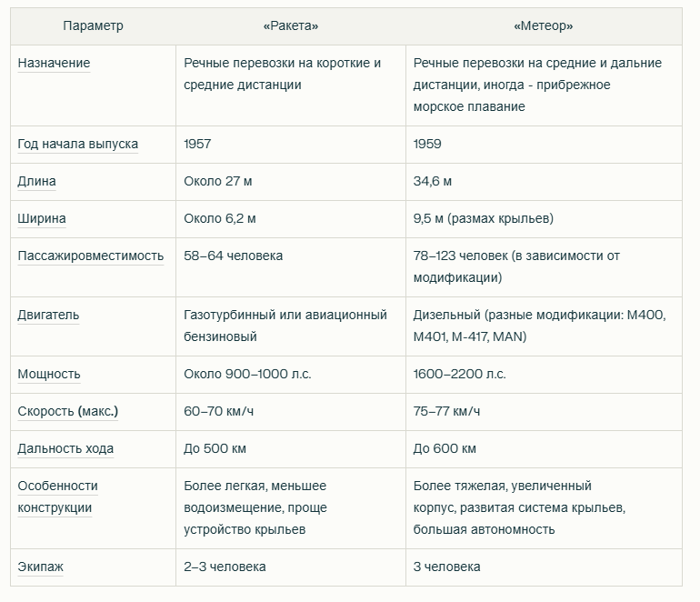Click the «Особенности конструкции» link
The width and height of the screenshot is (700, 602).
[x=57, y=497]
